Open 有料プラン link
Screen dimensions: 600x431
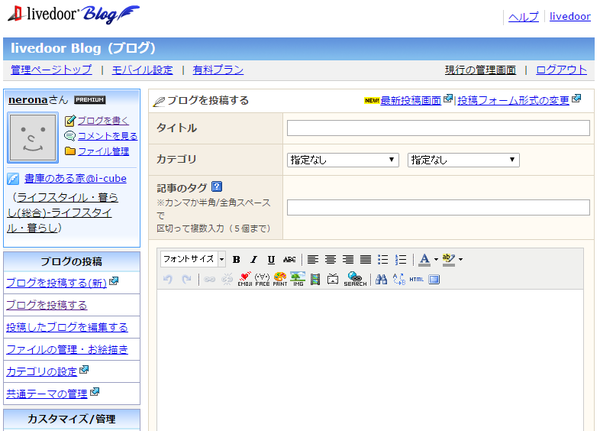click(x=218, y=70)
